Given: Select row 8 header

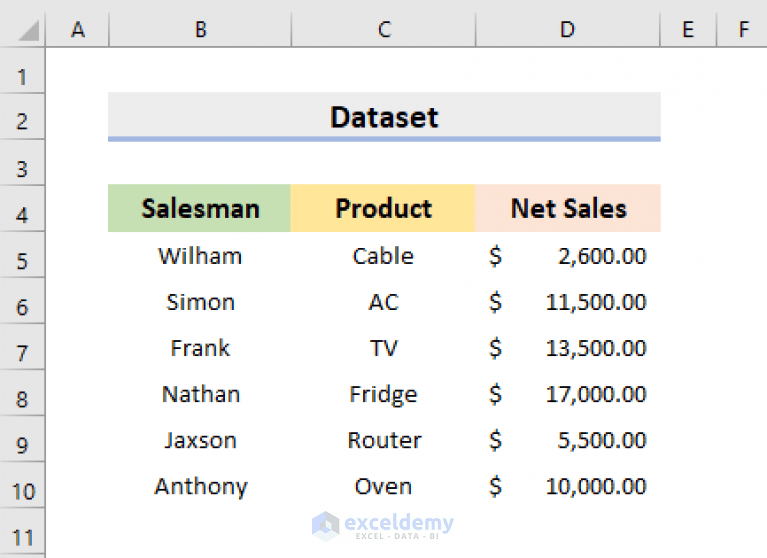Looking at the screenshot, I should pos(22,393).
